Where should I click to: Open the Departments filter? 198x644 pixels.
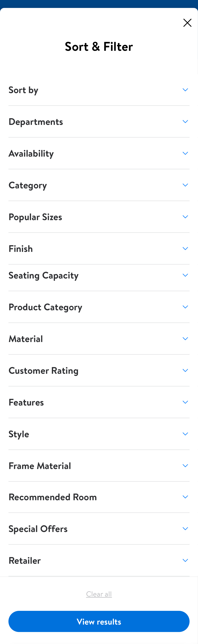tap(99, 122)
